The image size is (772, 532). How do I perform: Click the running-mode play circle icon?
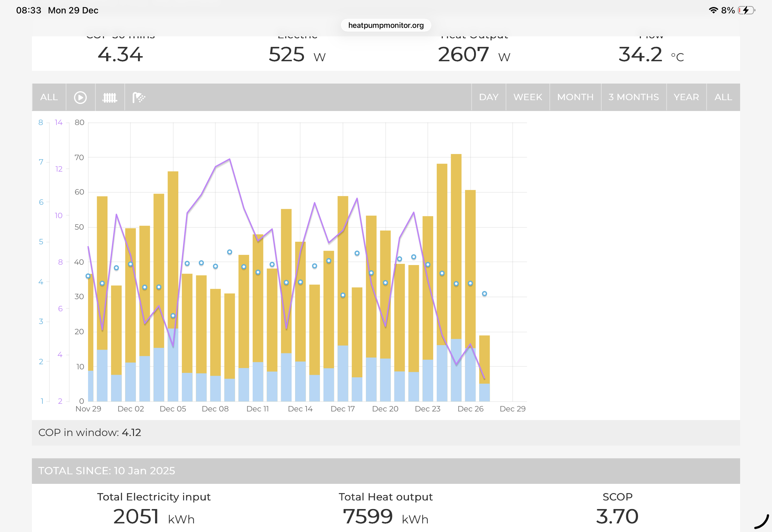(80, 97)
